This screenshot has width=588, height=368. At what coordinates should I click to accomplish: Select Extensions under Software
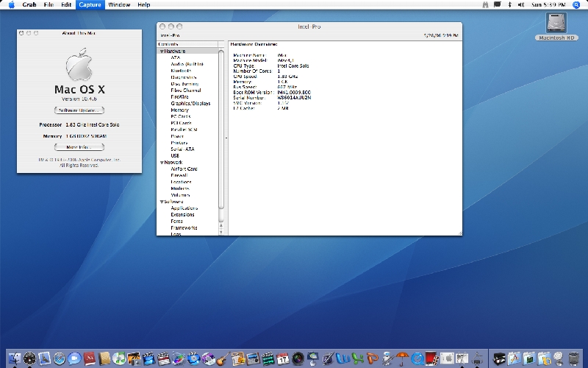click(x=182, y=215)
